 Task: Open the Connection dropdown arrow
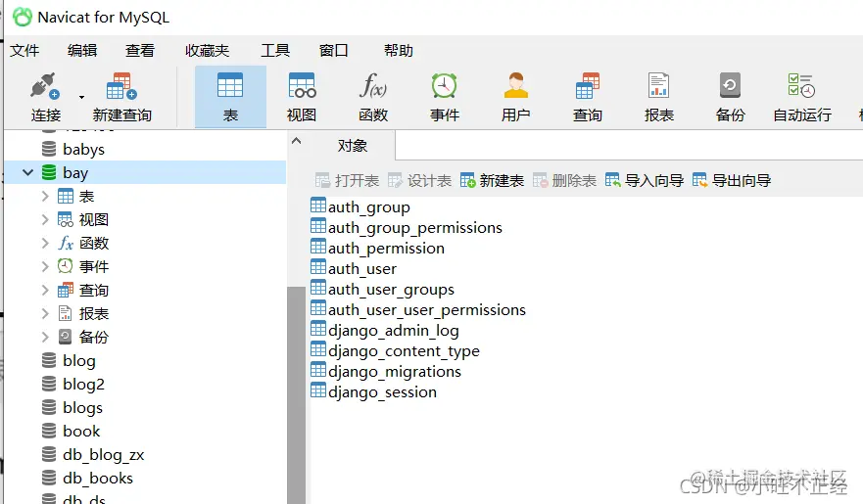[81, 97]
